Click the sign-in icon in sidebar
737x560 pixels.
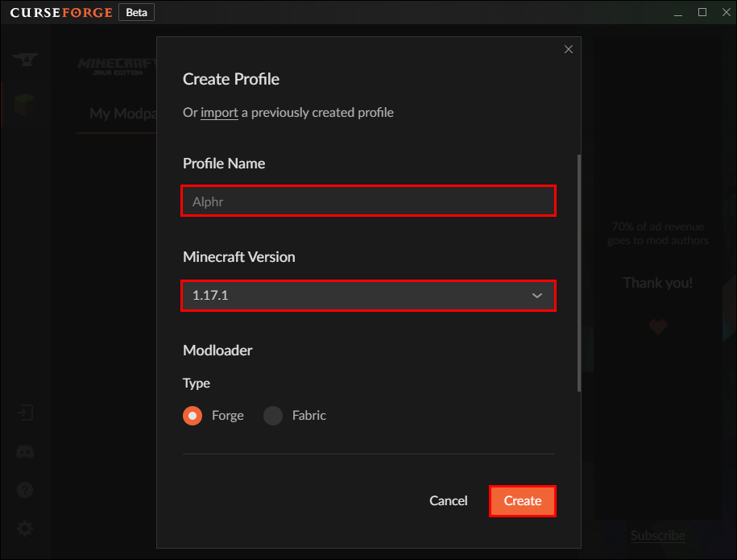click(25, 413)
